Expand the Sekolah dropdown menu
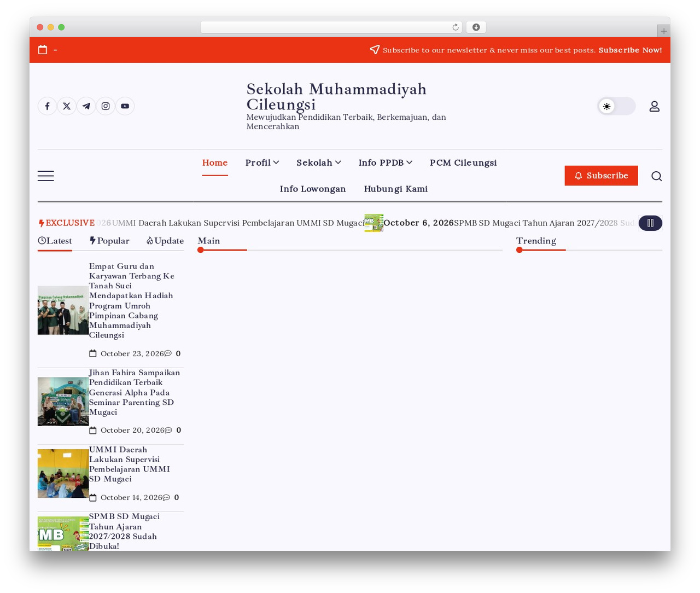The width and height of the screenshot is (700, 593). pos(319,162)
